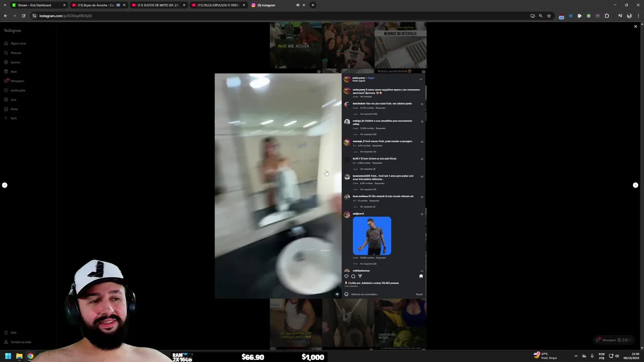This screenshot has height=362, width=644.
Task: Expand replies under Você venceu Putin comment
Action: click(x=368, y=151)
